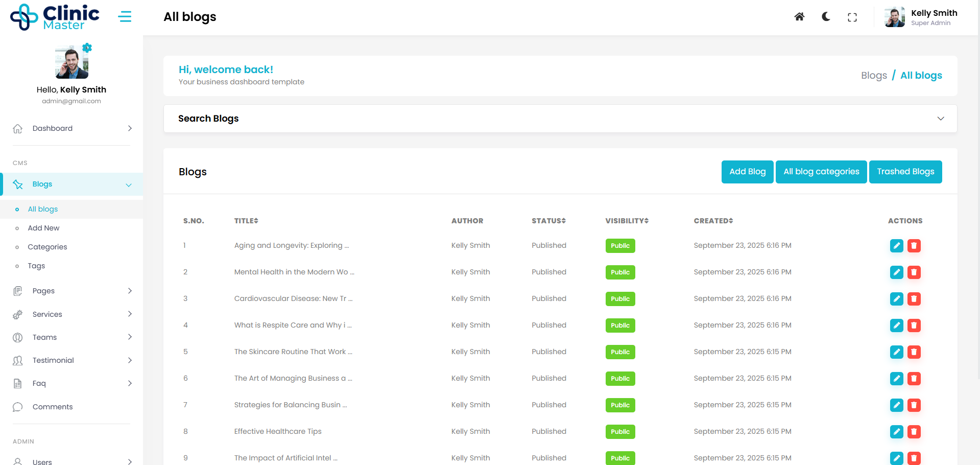Viewport: 980px width, 465px height.
Task: Open Categories under Blogs menu
Action: (x=47, y=247)
